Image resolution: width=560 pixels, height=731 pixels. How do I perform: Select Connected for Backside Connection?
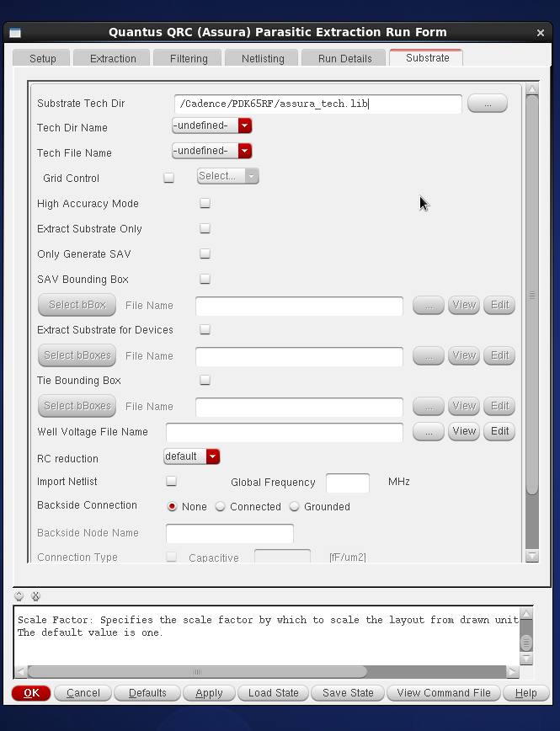point(220,506)
